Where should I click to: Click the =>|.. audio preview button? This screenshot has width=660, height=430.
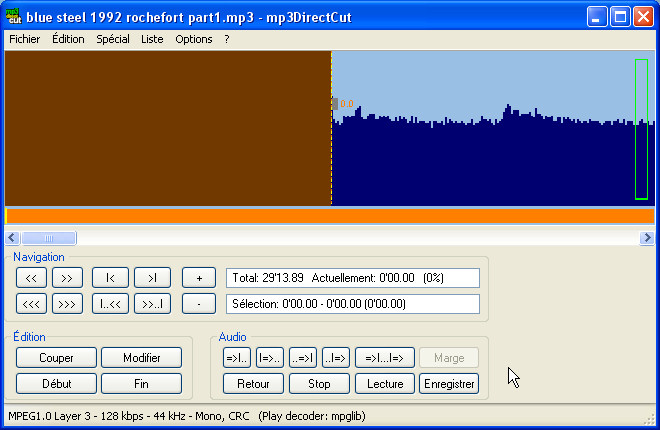click(x=237, y=358)
